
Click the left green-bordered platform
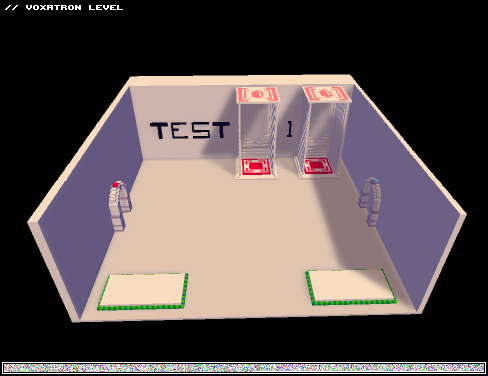tap(143, 292)
